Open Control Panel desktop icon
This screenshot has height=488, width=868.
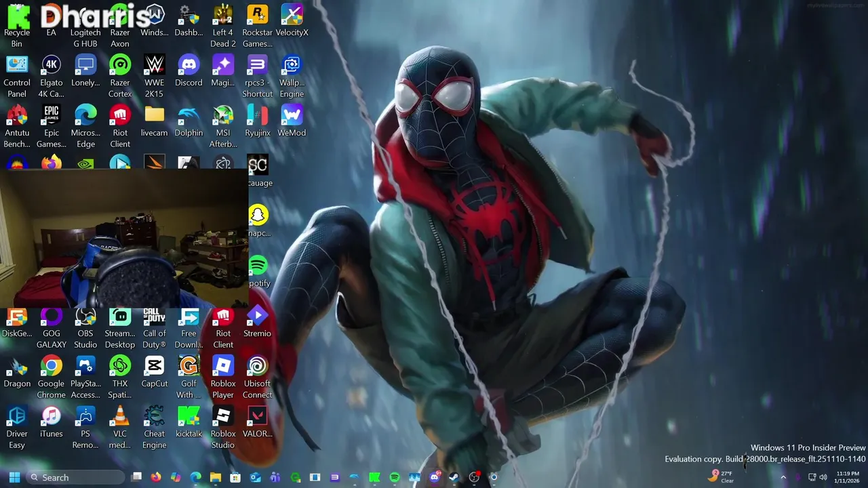click(17, 76)
